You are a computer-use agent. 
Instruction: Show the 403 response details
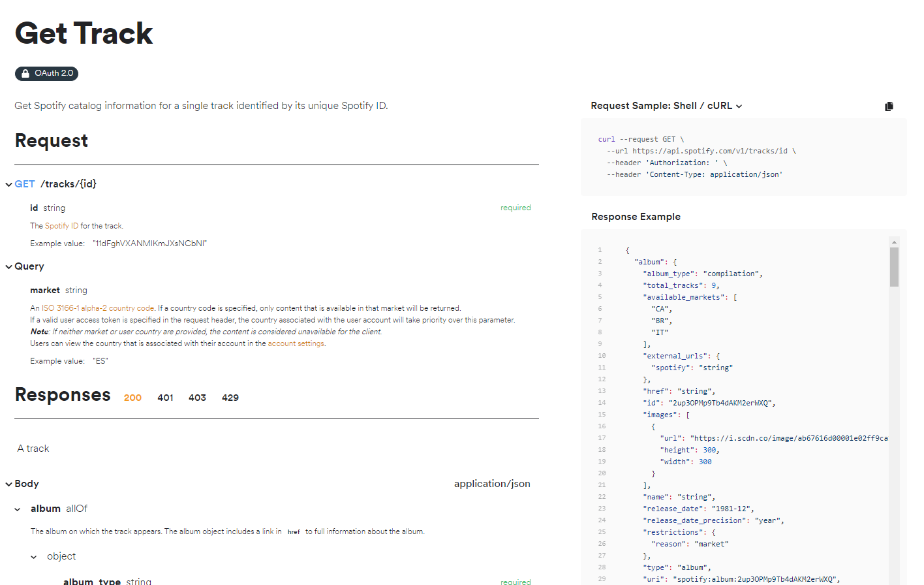click(x=197, y=398)
